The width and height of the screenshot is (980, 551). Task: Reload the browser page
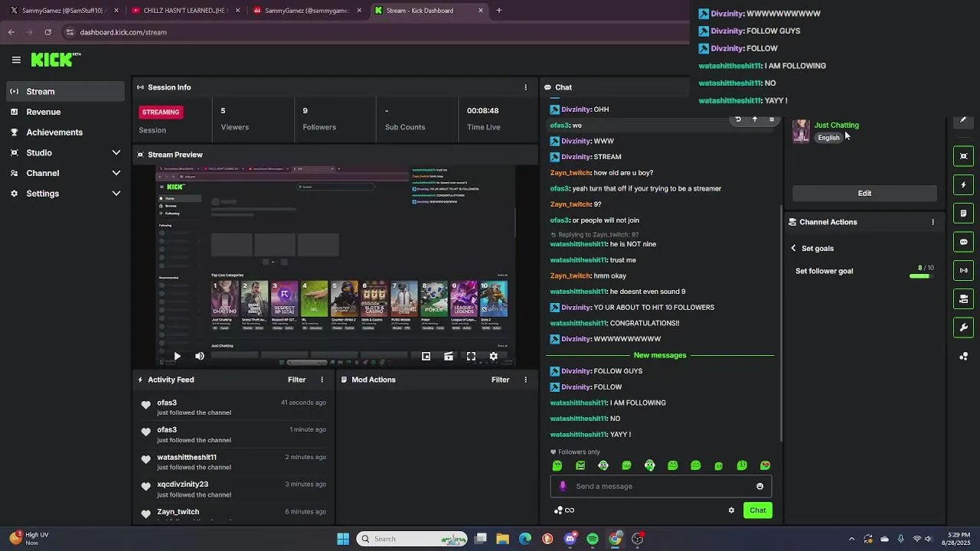coord(47,32)
